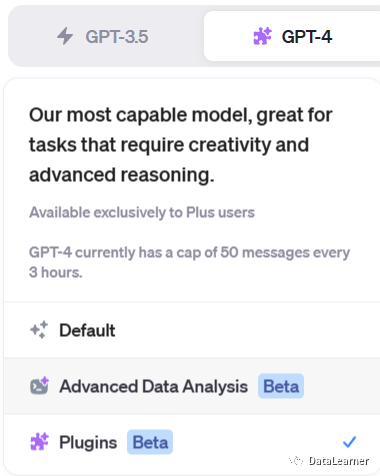Select the Advanced Data Analysis mode
Viewport: 380px width, 476px height.
192,386
